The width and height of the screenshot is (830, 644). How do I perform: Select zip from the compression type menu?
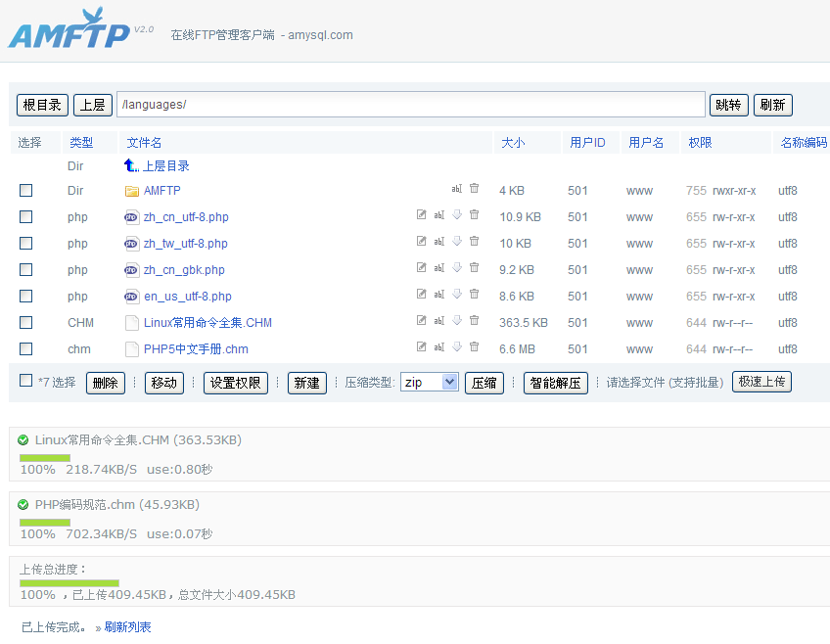point(429,382)
